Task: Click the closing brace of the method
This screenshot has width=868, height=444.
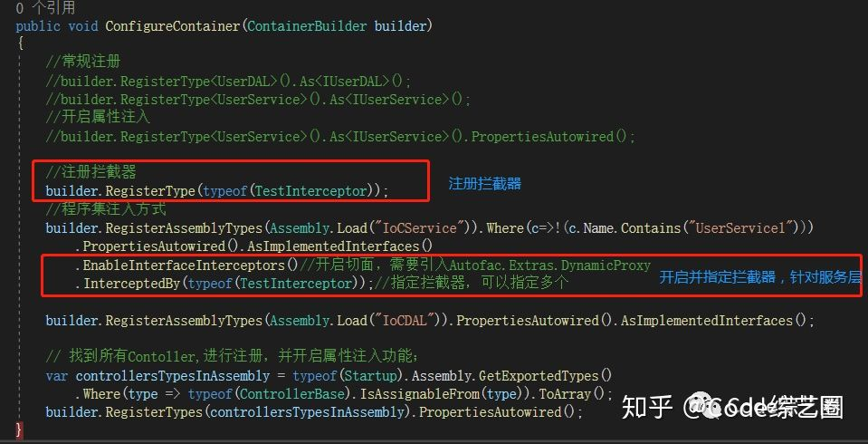Action: pos(20,429)
